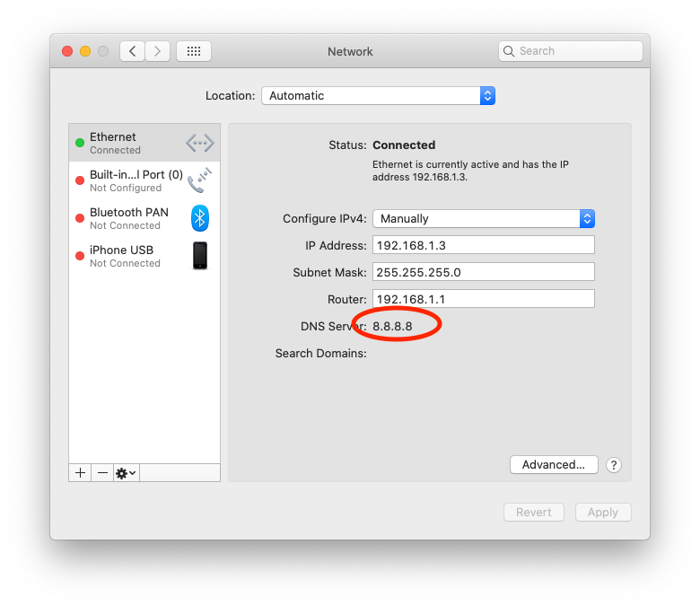Open the Location dropdown
The image size is (700, 606).
coord(378,95)
